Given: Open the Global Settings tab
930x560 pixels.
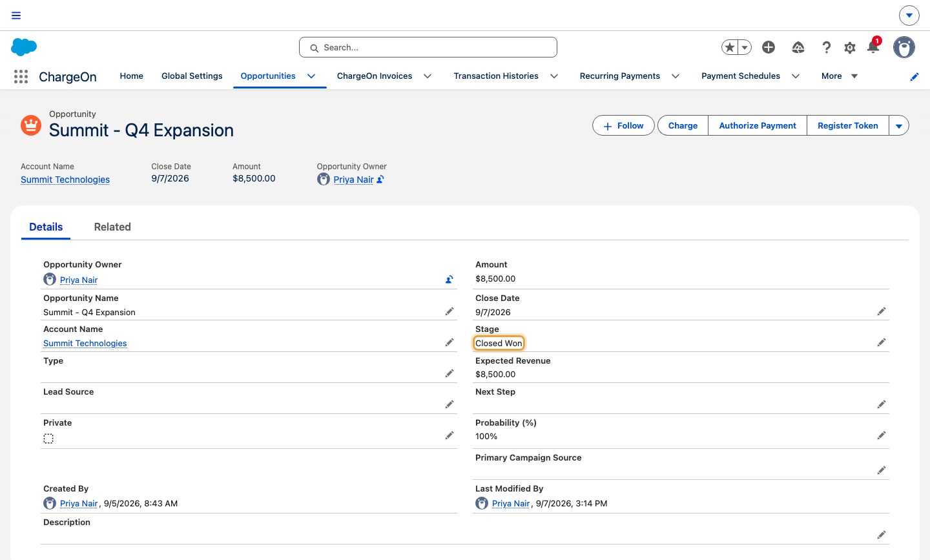Looking at the screenshot, I should point(192,76).
